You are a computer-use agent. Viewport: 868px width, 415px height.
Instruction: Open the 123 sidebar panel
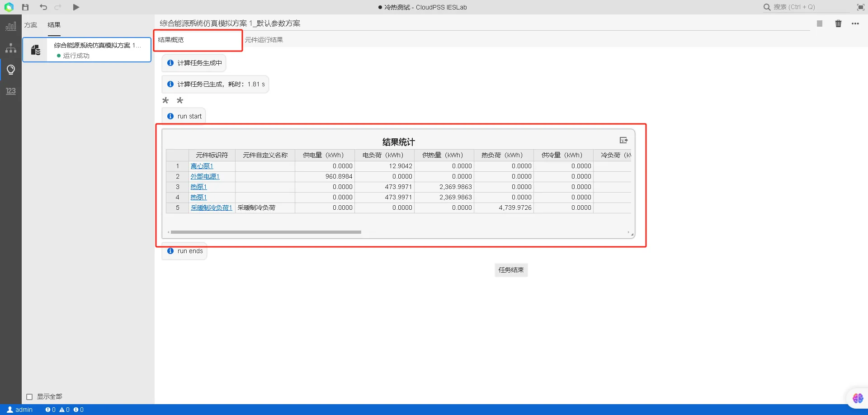11,91
